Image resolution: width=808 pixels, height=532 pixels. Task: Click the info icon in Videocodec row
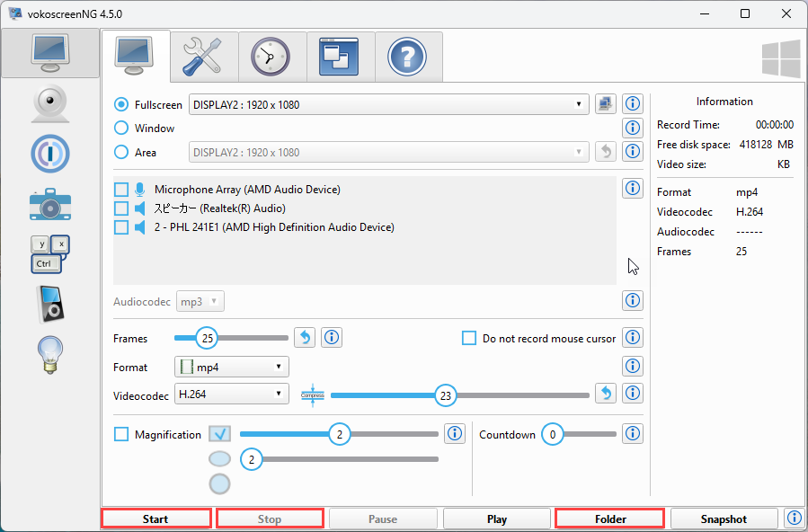tap(632, 393)
